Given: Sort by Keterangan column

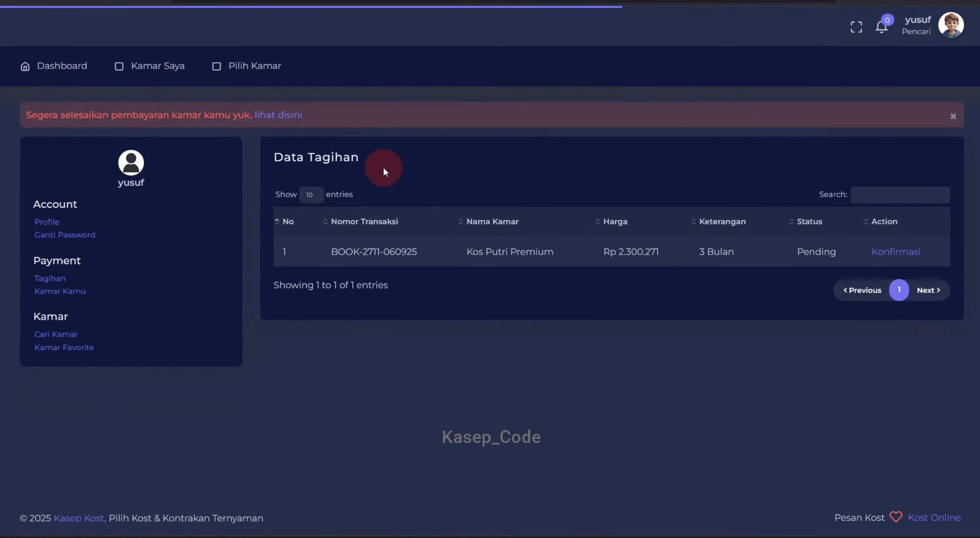Looking at the screenshot, I should [x=722, y=221].
